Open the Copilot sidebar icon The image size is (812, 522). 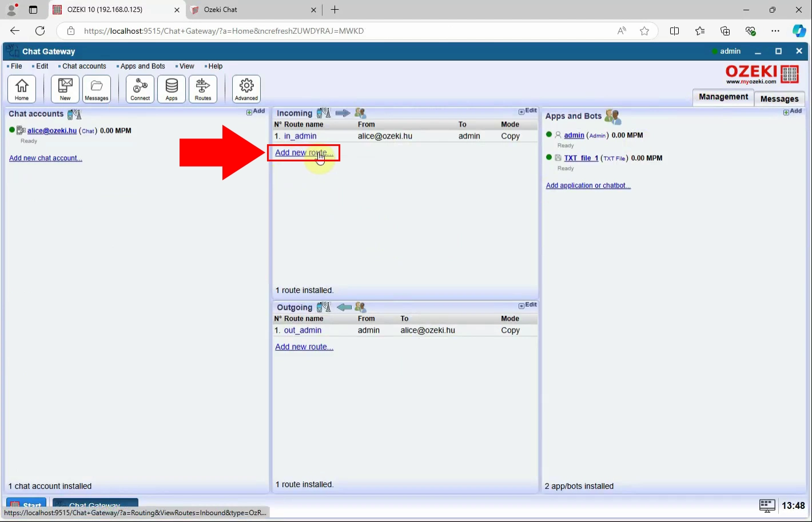[799, 31]
